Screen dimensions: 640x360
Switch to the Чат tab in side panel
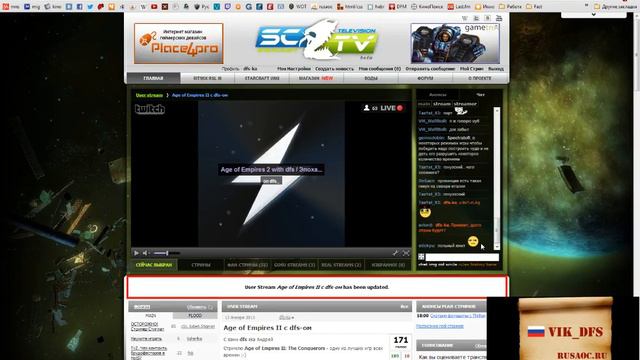tap(481, 95)
